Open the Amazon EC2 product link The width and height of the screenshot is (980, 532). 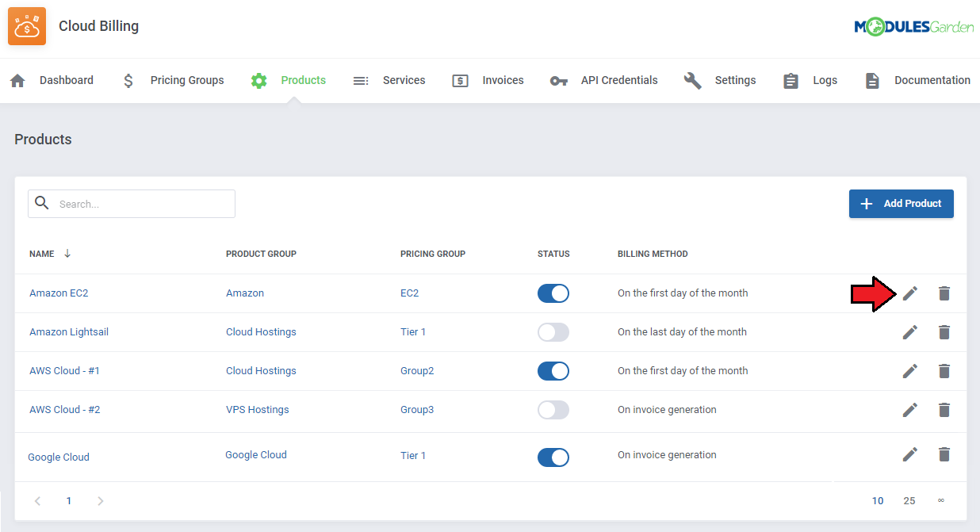tap(59, 293)
